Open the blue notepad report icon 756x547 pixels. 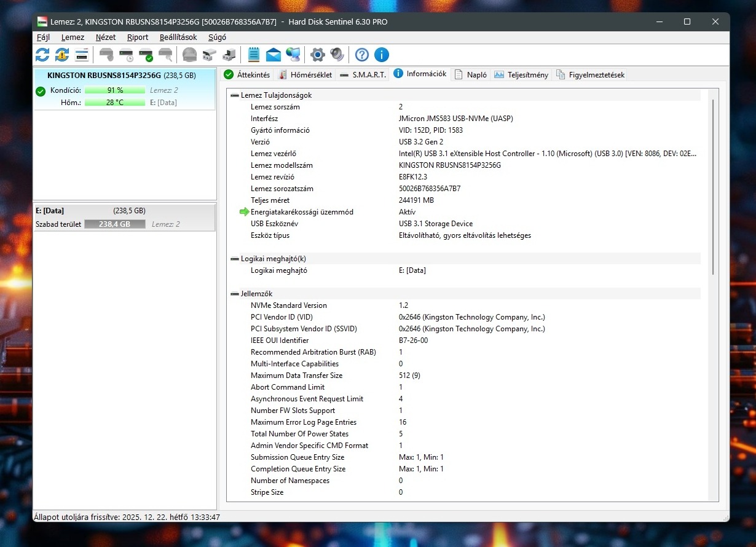point(253,55)
